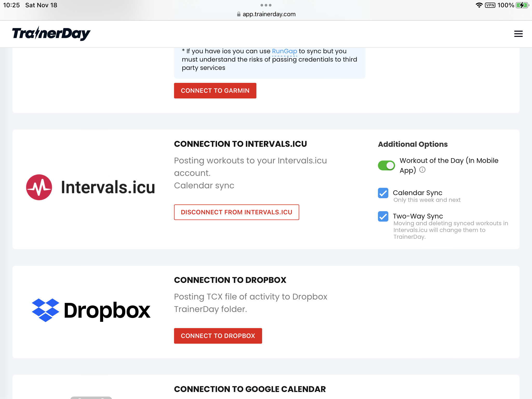Tap the lock icon in address bar
Viewport: 532px width, 399px height.
pyautogui.click(x=239, y=14)
